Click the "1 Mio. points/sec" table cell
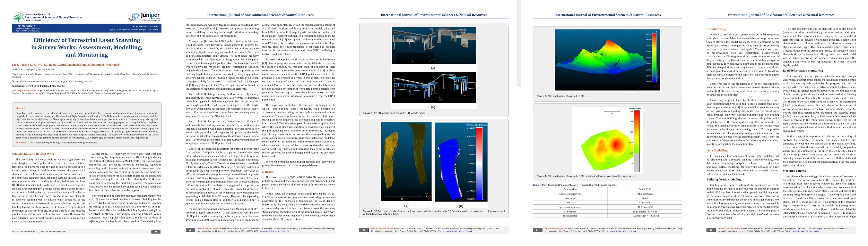 coord(645,194)
